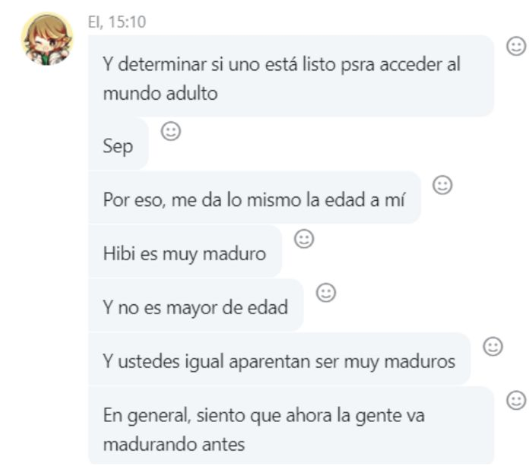This screenshot has height=471, width=532.
Task: Add reaction to 'En general, siento' message
Action: [516, 400]
